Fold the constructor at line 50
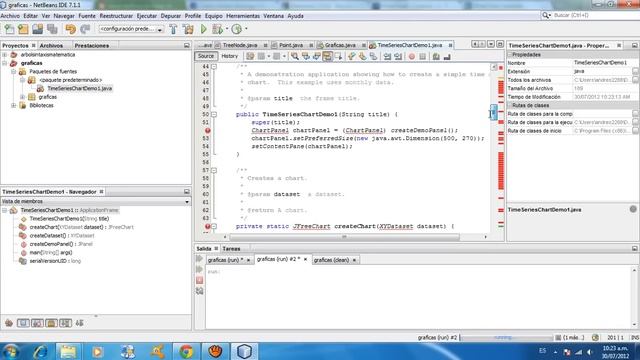The image size is (640, 360). tap(214, 115)
